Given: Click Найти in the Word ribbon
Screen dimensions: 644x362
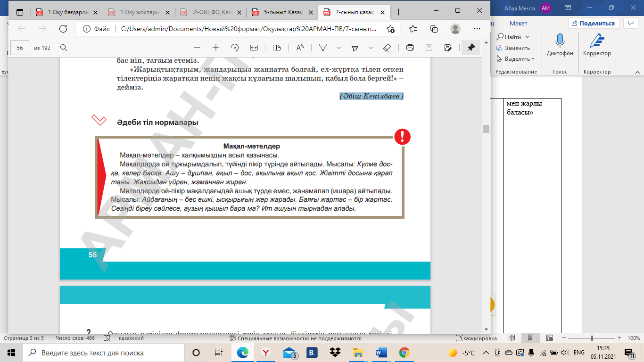Looking at the screenshot, I should [x=509, y=37].
